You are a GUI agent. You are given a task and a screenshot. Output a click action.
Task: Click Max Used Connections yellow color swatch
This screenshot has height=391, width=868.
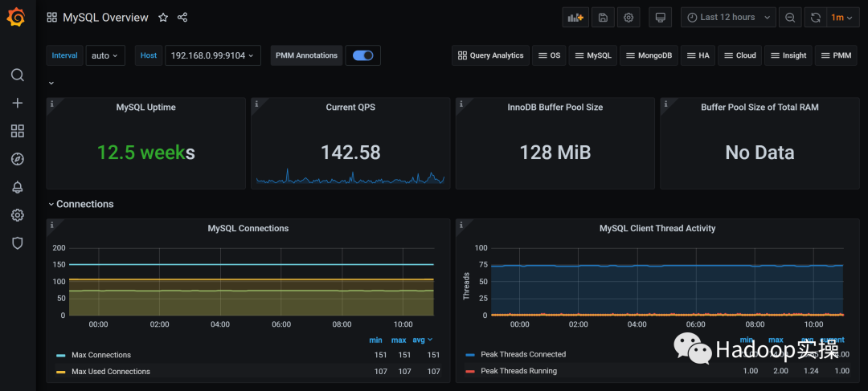(x=61, y=372)
